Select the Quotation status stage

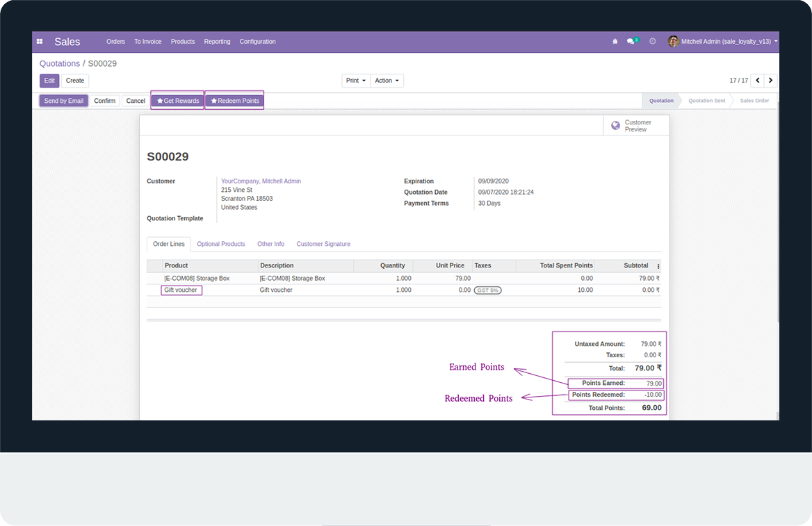tap(661, 101)
